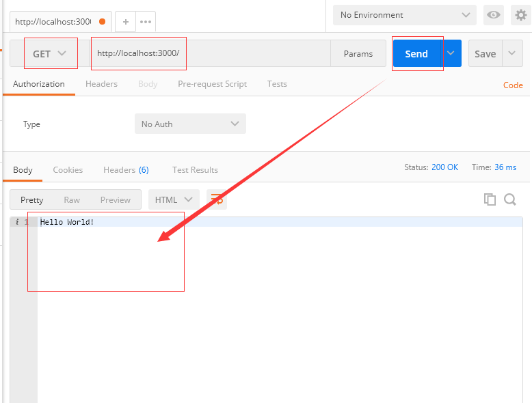Image resolution: width=532 pixels, height=403 pixels.
Task: Expand the Save button arrow options
Action: click(x=512, y=53)
